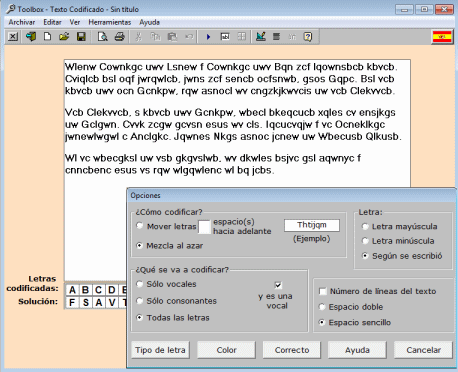This screenshot has width=458, height=372.
Task: Open the Editar menu
Action: pyautogui.click(x=52, y=22)
